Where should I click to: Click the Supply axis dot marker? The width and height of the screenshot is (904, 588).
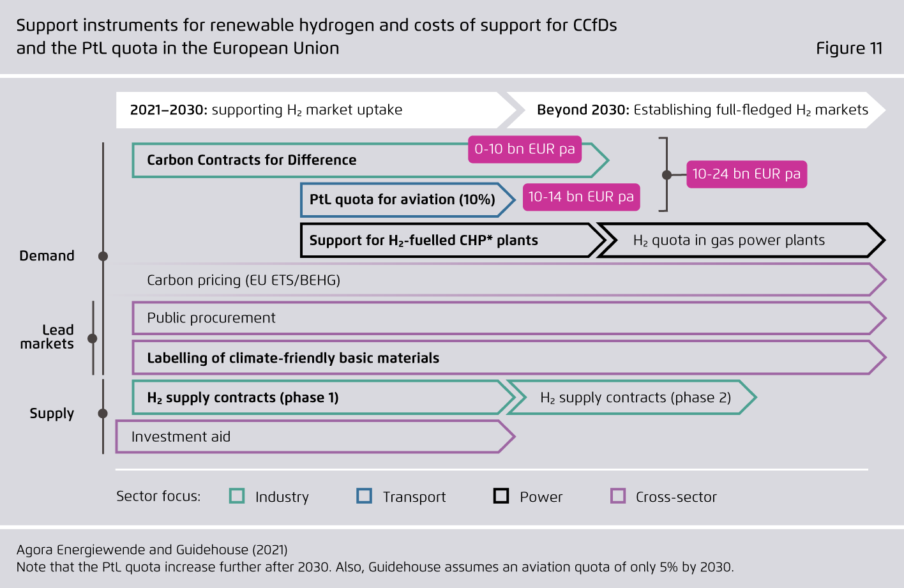pos(103,414)
